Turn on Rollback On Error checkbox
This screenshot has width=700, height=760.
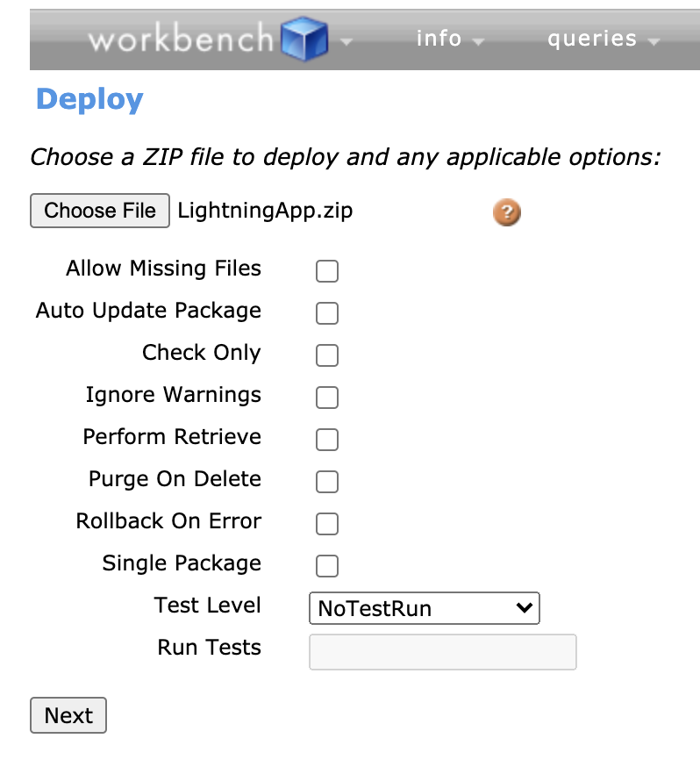[327, 524]
